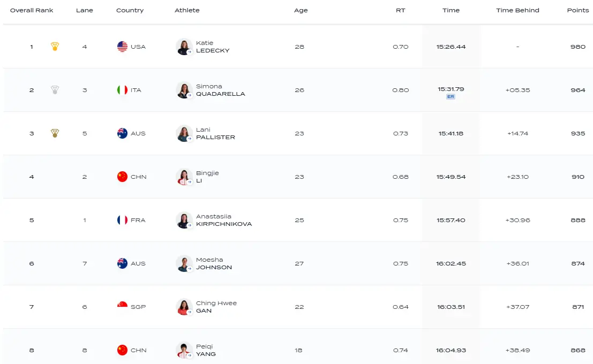Image resolution: width=593 pixels, height=364 pixels.
Task: Click the ER record badge under 15:31.79
Action: (451, 97)
